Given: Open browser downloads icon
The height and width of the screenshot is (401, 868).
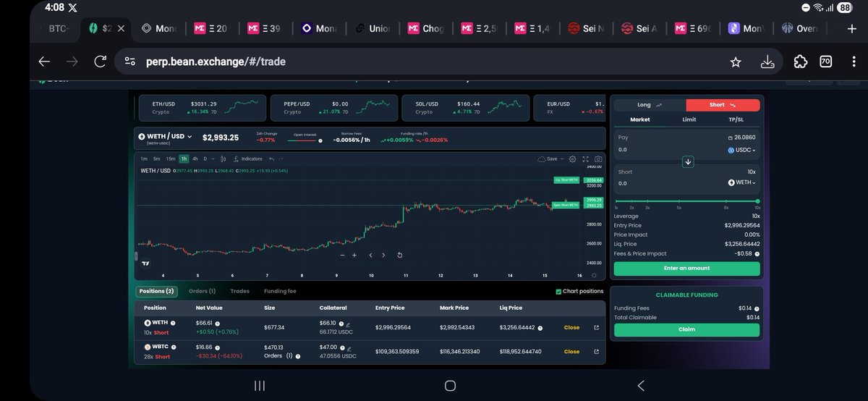Looking at the screenshot, I should (767, 62).
